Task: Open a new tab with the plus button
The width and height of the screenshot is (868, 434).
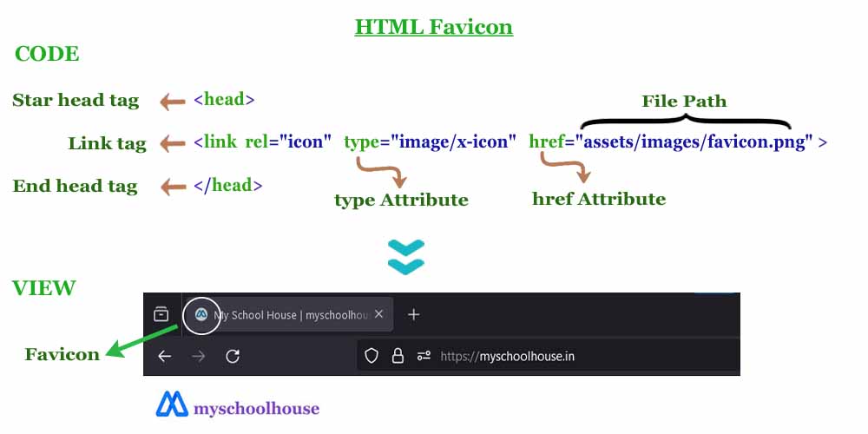Action: [414, 314]
